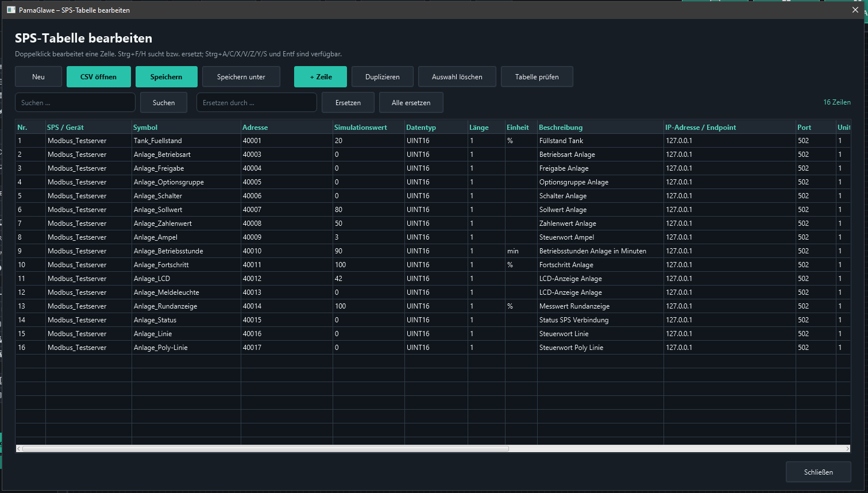The image size is (868, 493).
Task: Select the Anlage_Status cell
Action: point(186,320)
